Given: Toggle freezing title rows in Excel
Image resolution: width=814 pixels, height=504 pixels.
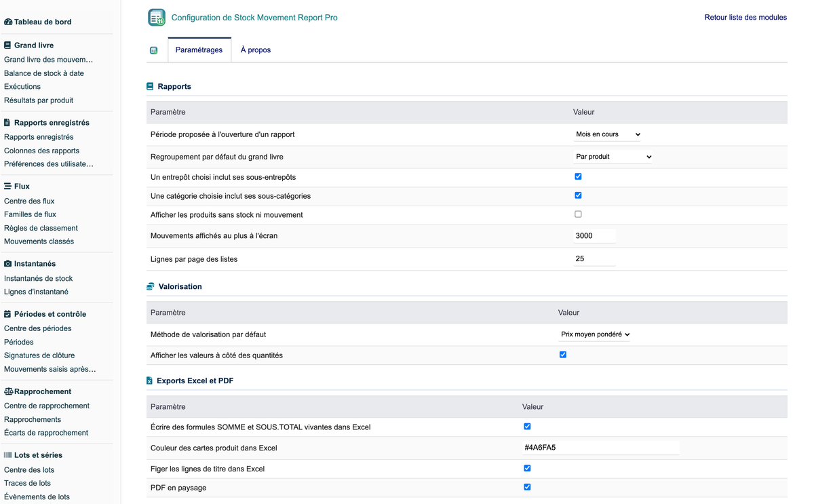Looking at the screenshot, I should click(527, 468).
